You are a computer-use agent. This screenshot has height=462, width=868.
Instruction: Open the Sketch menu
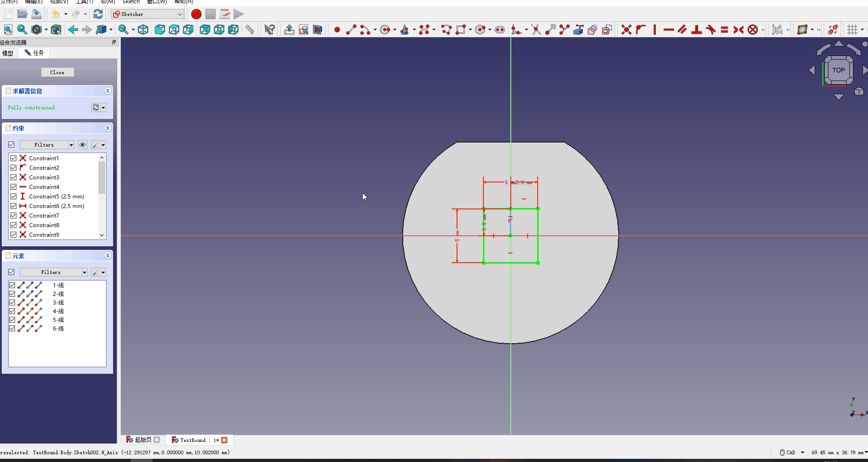[x=131, y=2]
